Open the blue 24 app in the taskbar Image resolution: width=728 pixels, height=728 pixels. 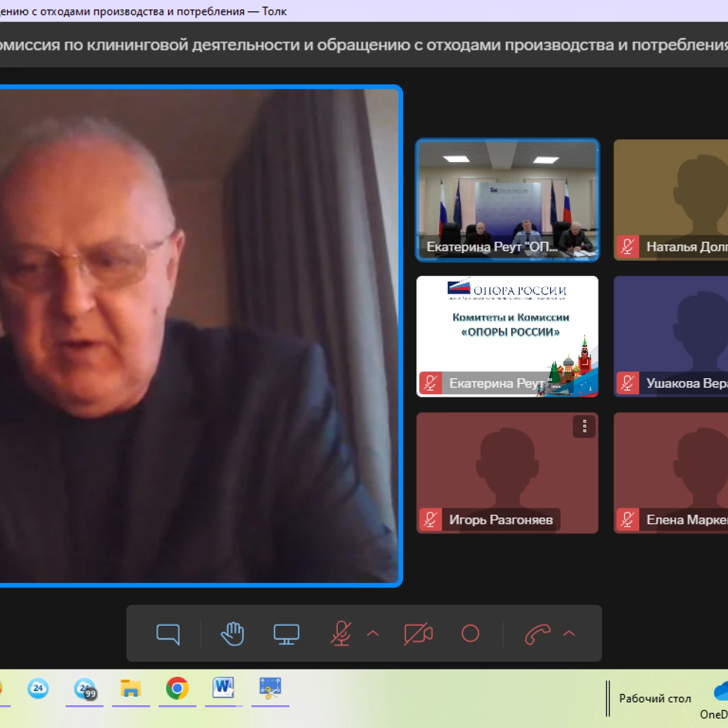pyautogui.click(x=38, y=688)
